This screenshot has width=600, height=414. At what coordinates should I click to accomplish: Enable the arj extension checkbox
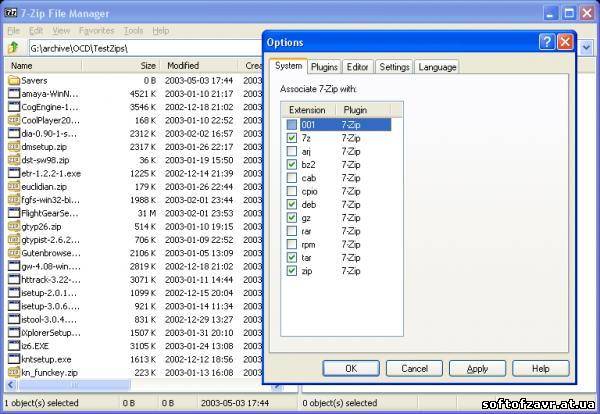(x=292, y=152)
